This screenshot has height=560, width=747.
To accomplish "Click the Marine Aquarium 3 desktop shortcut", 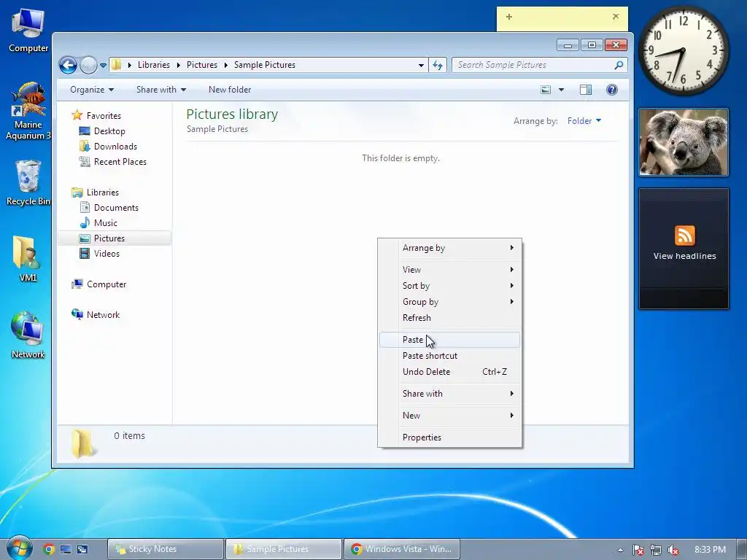I will click(28, 111).
